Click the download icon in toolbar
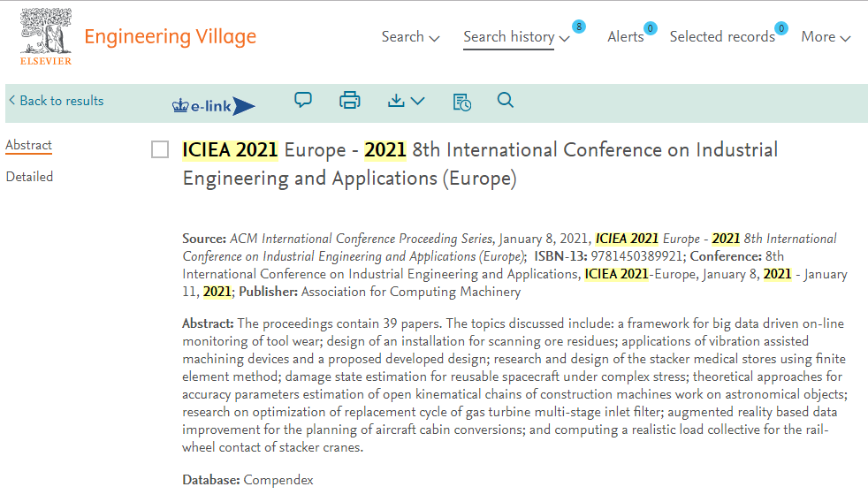 click(x=396, y=100)
